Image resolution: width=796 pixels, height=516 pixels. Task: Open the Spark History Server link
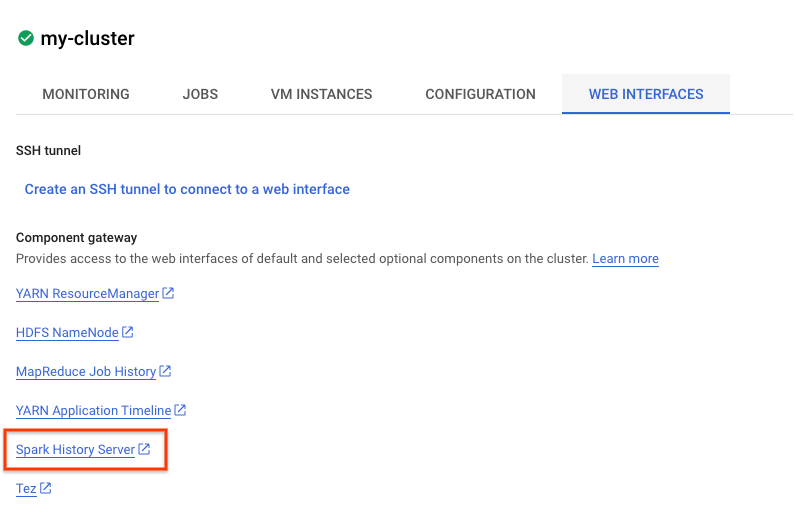click(75, 450)
